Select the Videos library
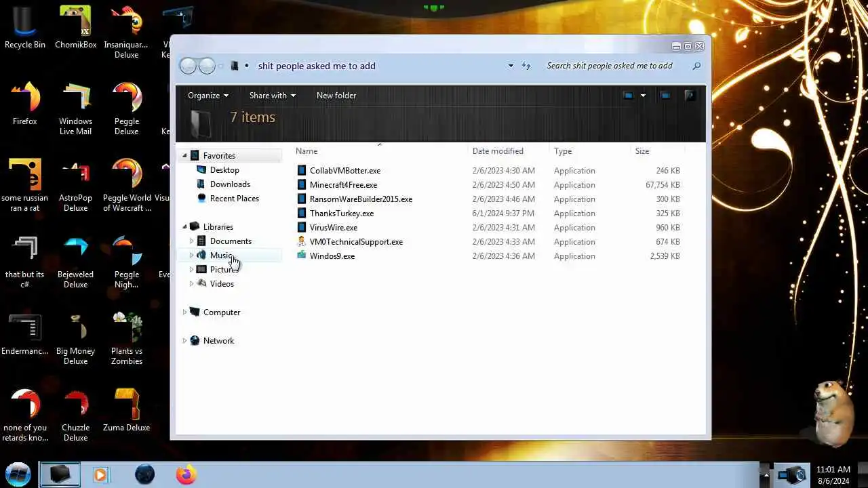Screen dimensions: 868x488 222,284
